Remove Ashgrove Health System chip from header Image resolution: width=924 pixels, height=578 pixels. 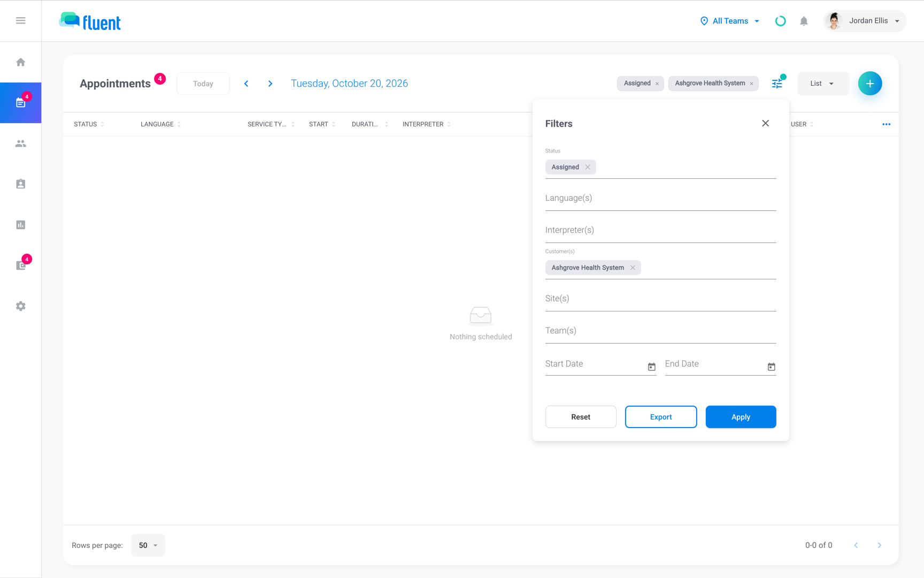pyautogui.click(x=752, y=83)
